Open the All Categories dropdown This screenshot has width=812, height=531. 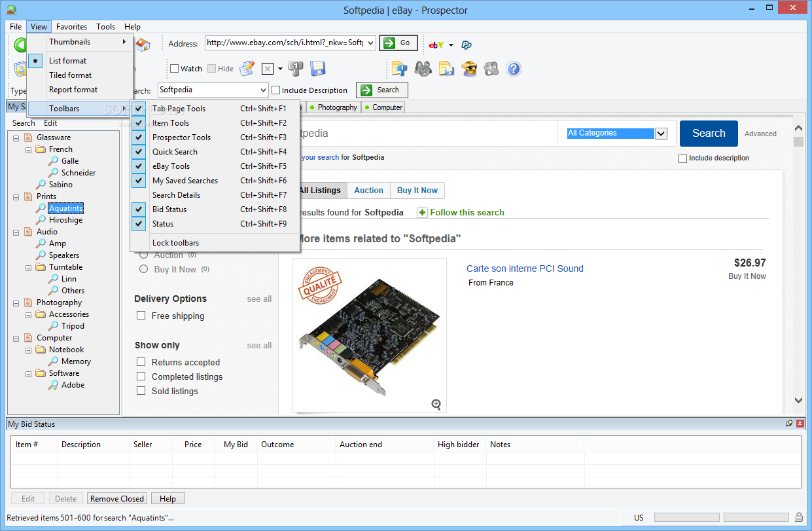[661, 134]
